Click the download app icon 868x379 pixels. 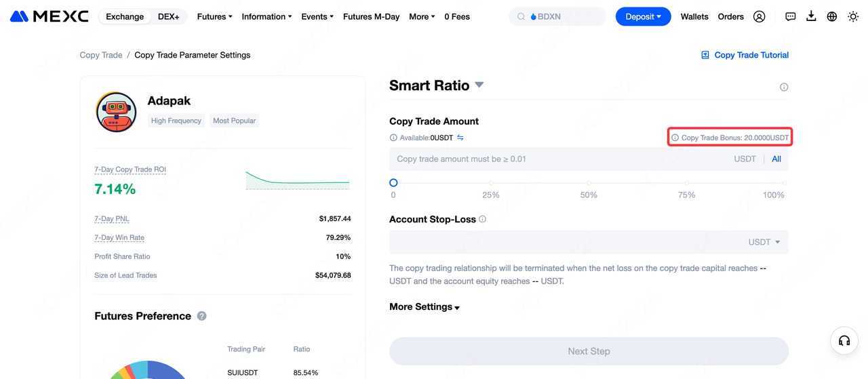[x=811, y=16]
